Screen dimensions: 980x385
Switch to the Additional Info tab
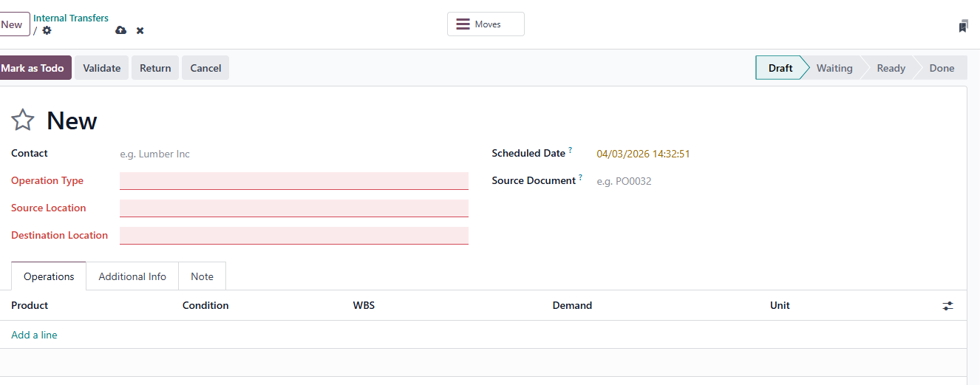132,276
